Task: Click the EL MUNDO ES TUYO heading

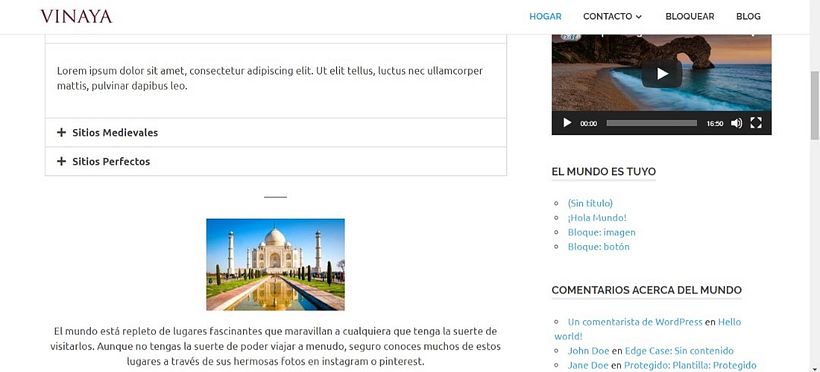Action: click(x=603, y=172)
